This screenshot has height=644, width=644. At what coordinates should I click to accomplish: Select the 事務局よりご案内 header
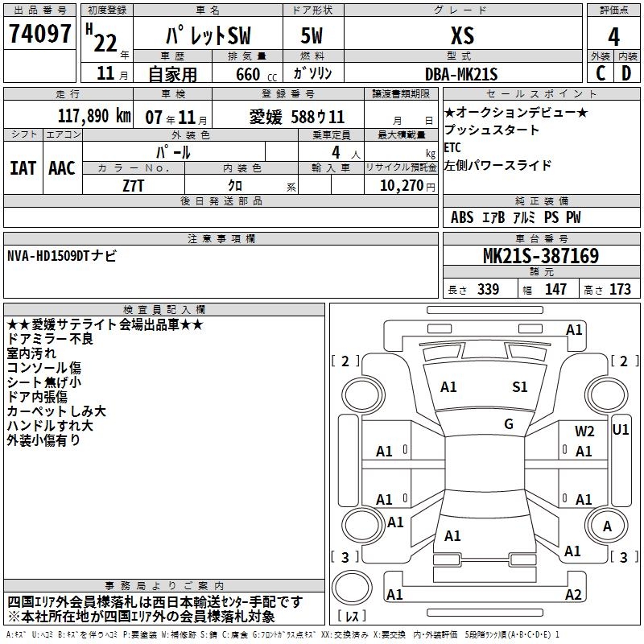164,585
